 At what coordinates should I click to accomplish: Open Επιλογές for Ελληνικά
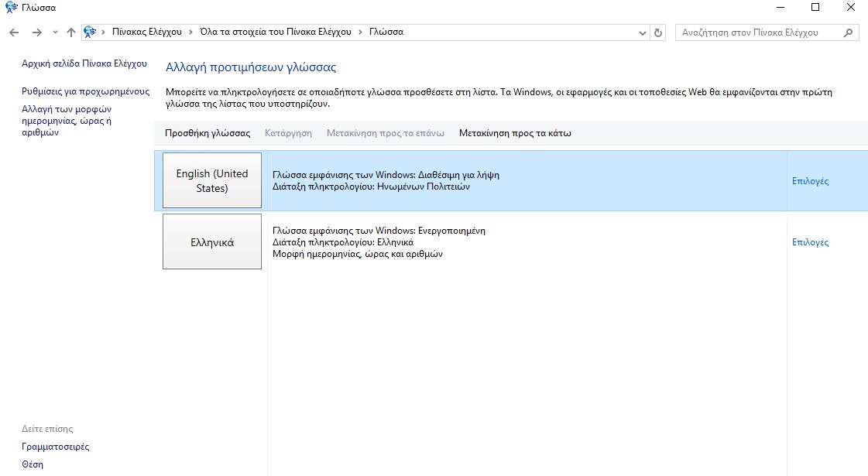coord(810,242)
